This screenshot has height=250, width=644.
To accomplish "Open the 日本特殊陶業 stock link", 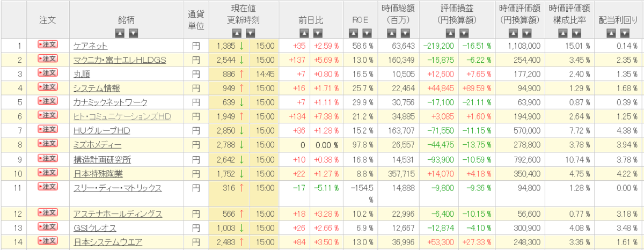I will click(x=97, y=173).
